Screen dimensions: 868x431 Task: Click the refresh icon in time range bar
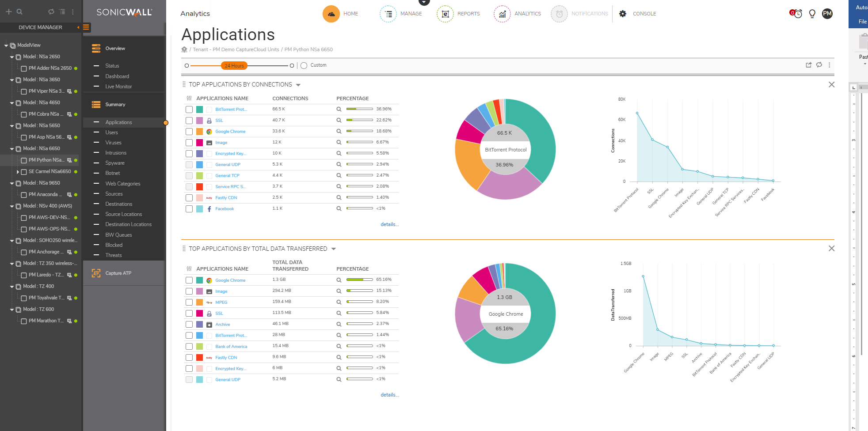[x=819, y=65]
